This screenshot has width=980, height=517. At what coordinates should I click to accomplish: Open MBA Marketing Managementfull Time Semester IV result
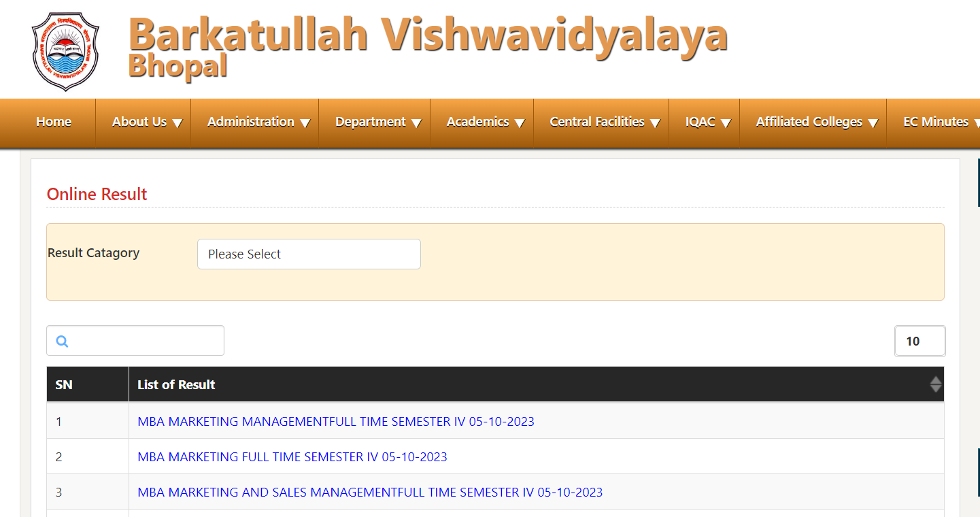pyautogui.click(x=336, y=422)
